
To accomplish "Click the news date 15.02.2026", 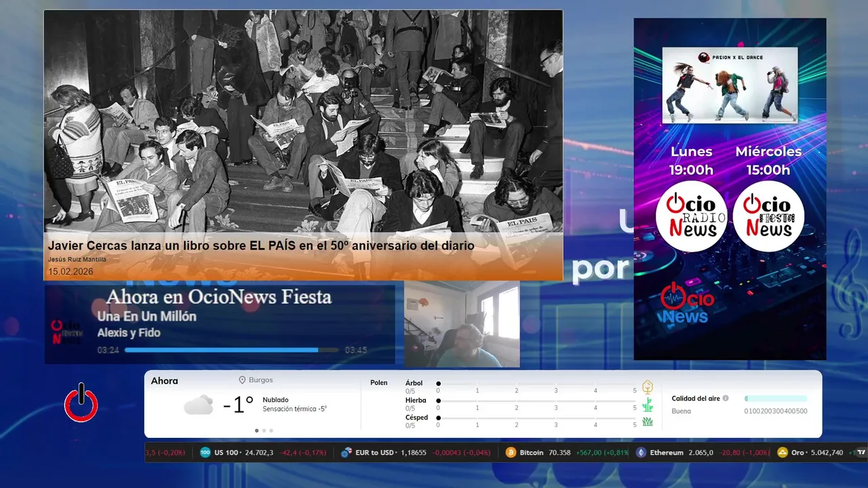I will tap(71, 272).
